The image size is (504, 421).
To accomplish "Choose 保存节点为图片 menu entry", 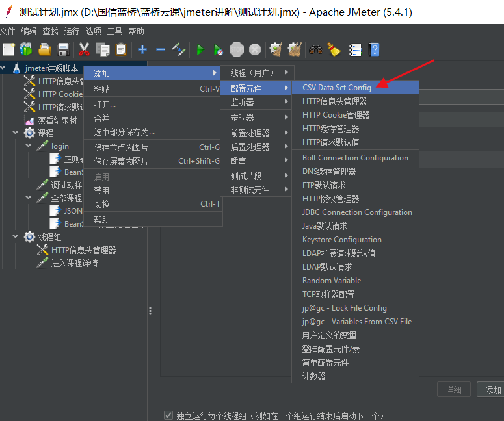I will click(x=152, y=147).
